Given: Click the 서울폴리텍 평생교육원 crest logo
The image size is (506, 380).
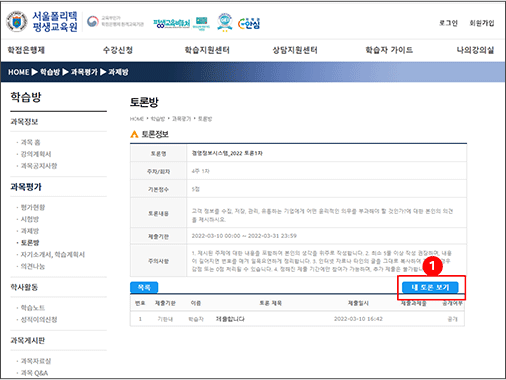Looking at the screenshot, I should click(17, 22).
